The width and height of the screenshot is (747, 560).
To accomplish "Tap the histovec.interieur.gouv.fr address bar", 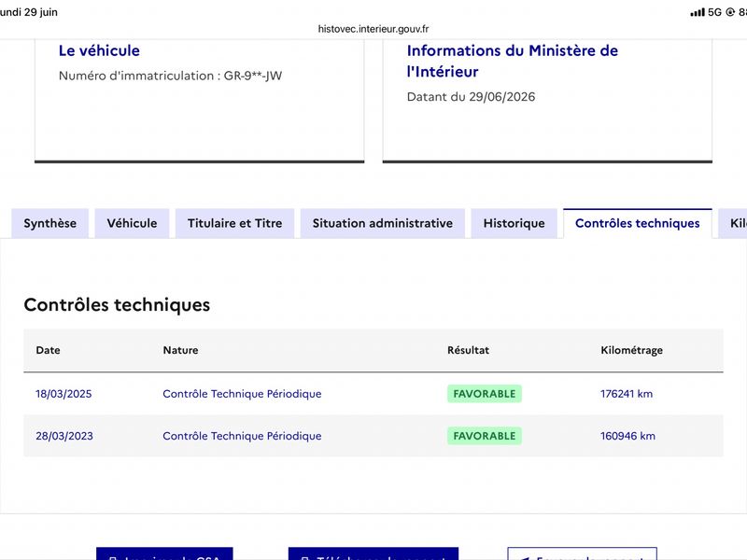I will [x=373, y=29].
